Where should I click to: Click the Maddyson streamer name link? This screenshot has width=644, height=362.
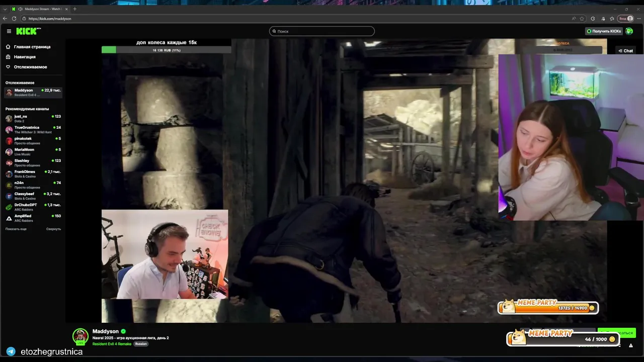click(106, 331)
